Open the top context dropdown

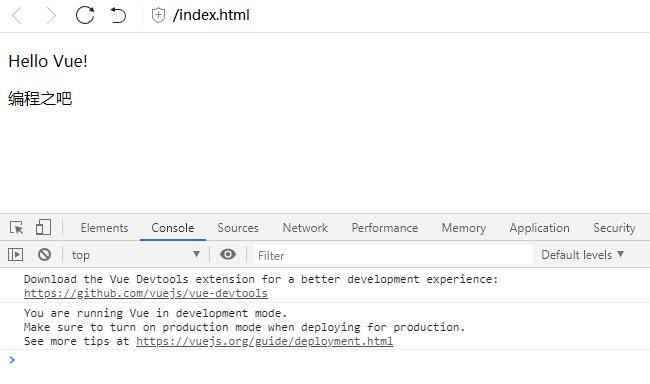pos(136,255)
